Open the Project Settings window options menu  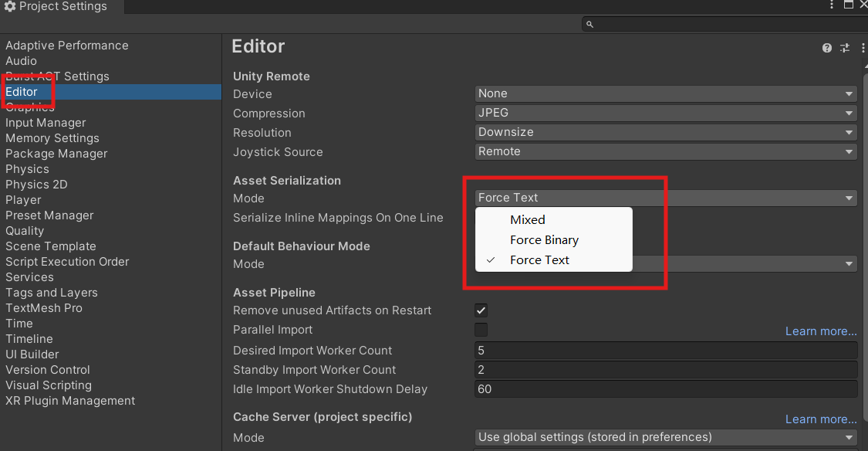pyautogui.click(x=832, y=5)
